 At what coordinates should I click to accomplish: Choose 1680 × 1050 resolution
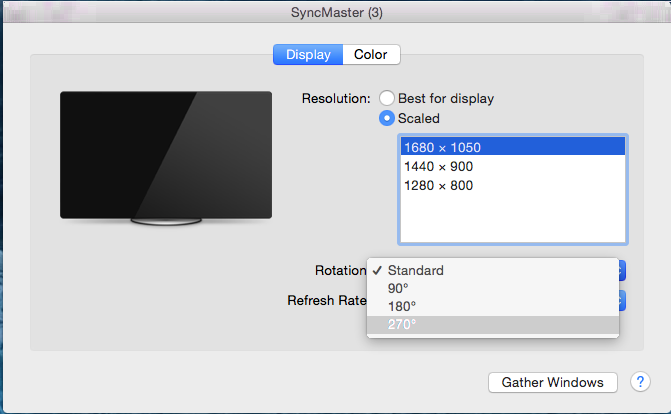click(513, 147)
